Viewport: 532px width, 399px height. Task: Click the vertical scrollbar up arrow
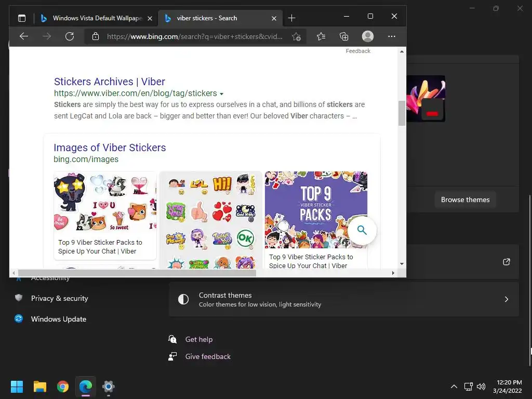[x=402, y=51]
